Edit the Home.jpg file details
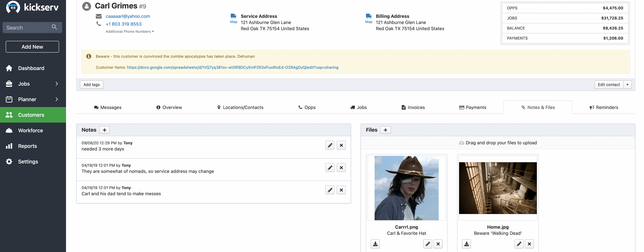The width and height of the screenshot is (644, 252). click(519, 244)
